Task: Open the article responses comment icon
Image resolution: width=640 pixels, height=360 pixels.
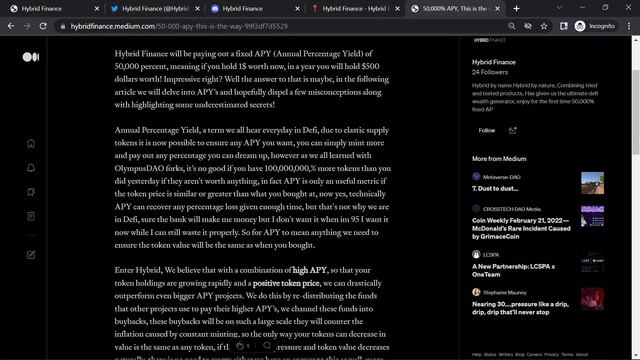Action: (x=267, y=346)
